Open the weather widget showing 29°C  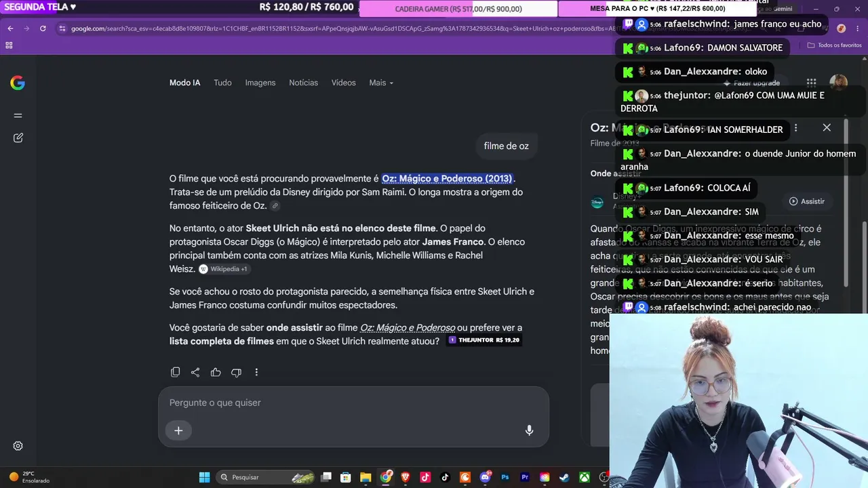pyautogui.click(x=28, y=477)
